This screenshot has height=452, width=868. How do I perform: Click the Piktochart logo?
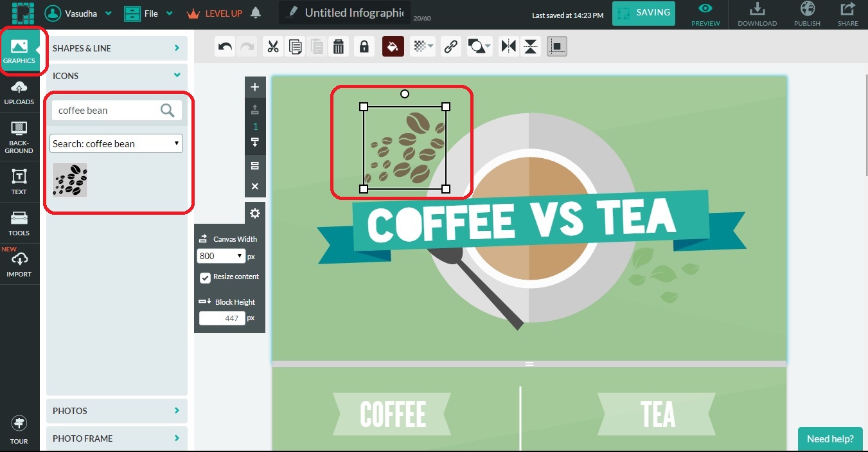pos(22,12)
